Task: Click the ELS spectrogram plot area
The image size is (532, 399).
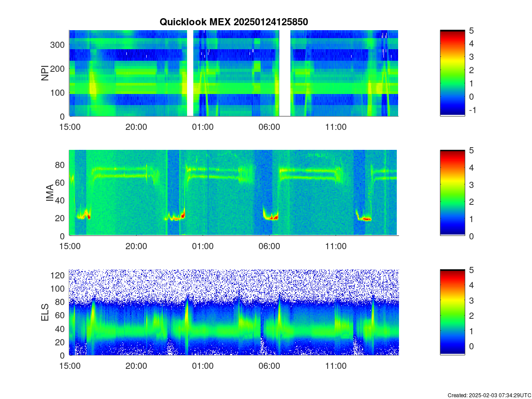Action: pos(234,312)
